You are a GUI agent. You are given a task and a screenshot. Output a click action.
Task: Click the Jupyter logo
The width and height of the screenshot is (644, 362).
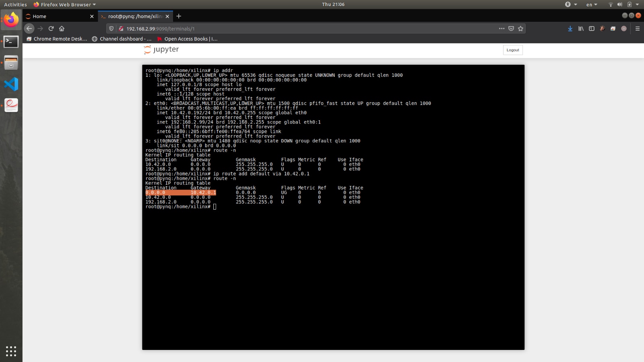[x=161, y=49]
